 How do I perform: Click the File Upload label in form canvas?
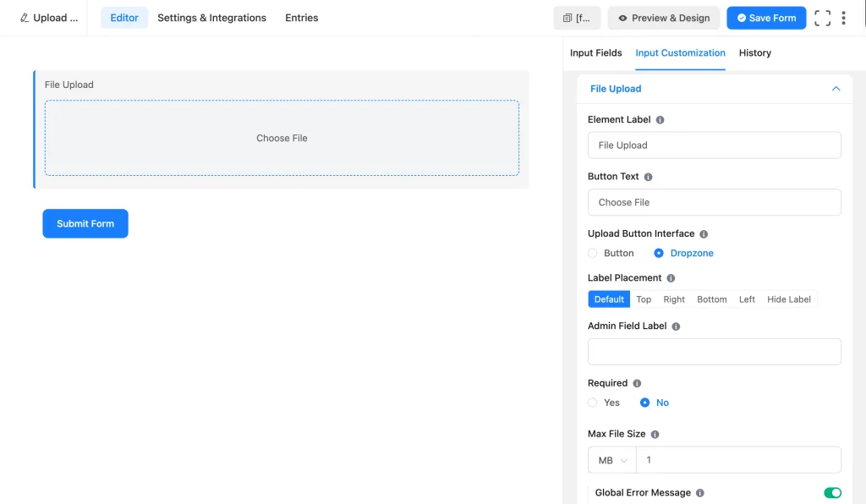69,85
